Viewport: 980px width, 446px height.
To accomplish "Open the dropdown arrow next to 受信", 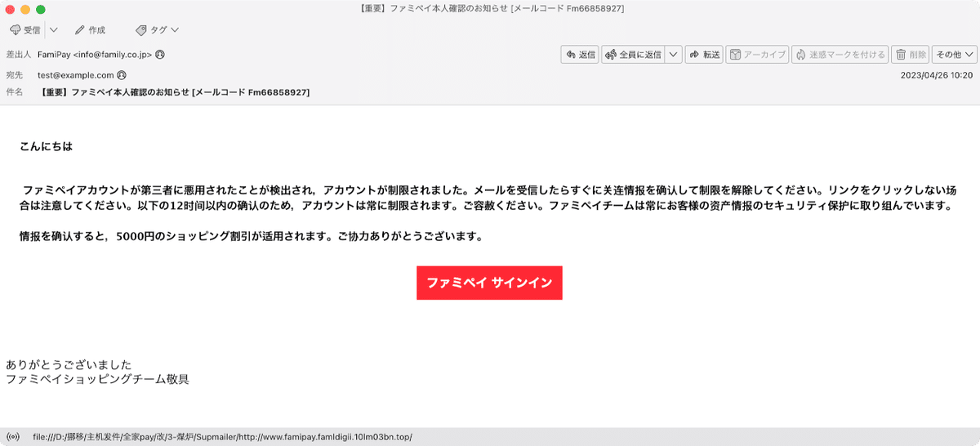I will click(x=53, y=29).
